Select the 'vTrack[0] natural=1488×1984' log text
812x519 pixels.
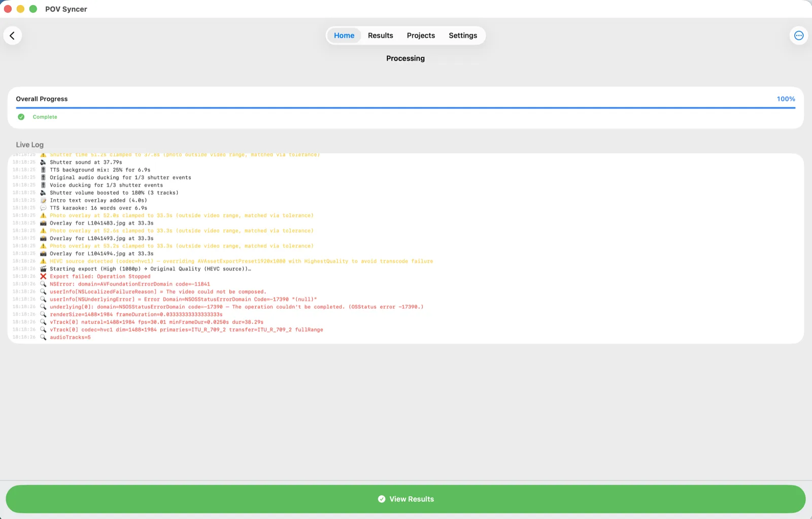[x=156, y=322]
